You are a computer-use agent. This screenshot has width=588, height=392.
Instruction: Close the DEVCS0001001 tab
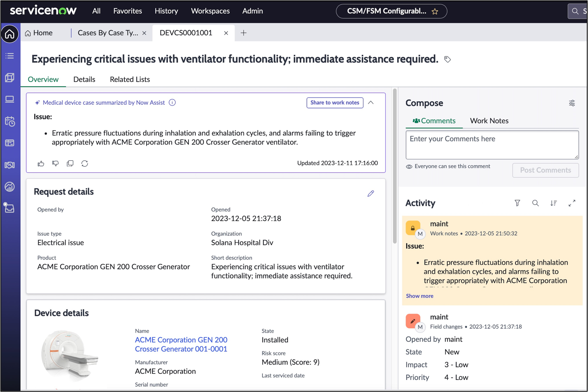point(226,33)
